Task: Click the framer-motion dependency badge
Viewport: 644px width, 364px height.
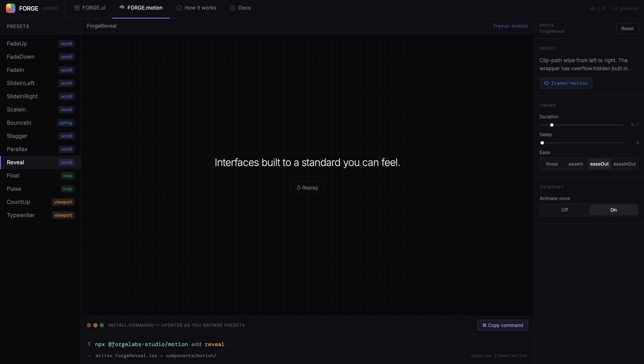Action: pos(566,83)
